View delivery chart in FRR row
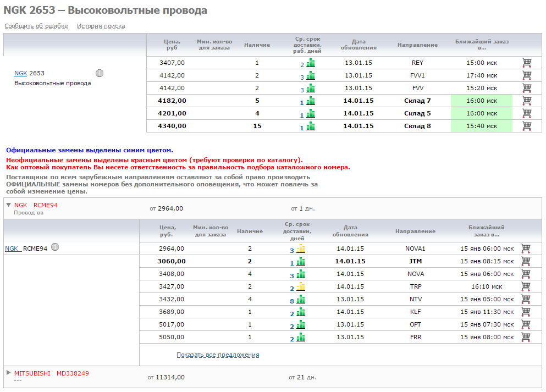The width and height of the screenshot is (546, 392). coord(301,338)
